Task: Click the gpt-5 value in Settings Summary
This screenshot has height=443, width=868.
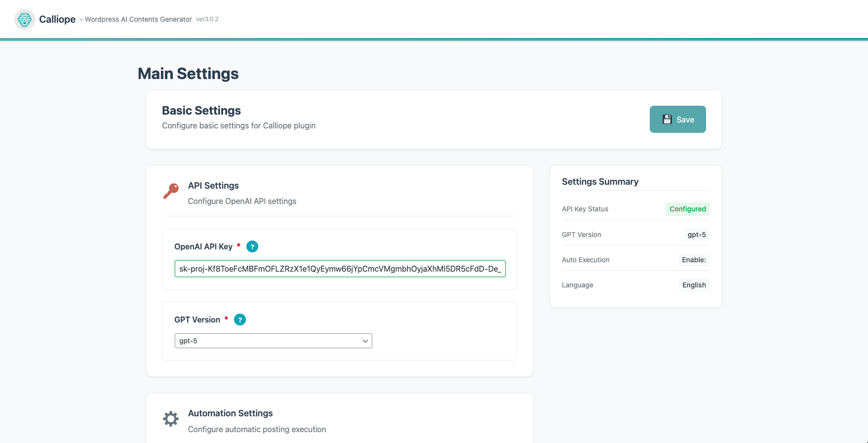Action: 697,235
